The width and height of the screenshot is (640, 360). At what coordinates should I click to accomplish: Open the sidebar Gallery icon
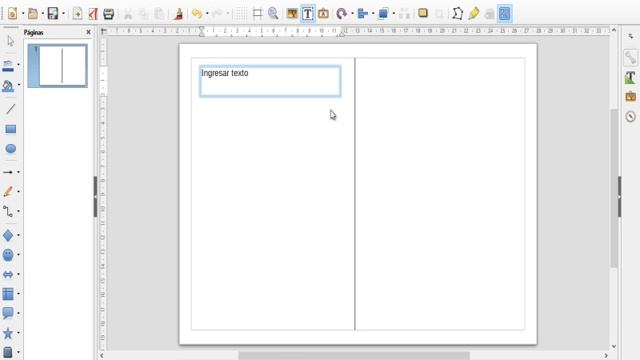pyautogui.click(x=631, y=97)
